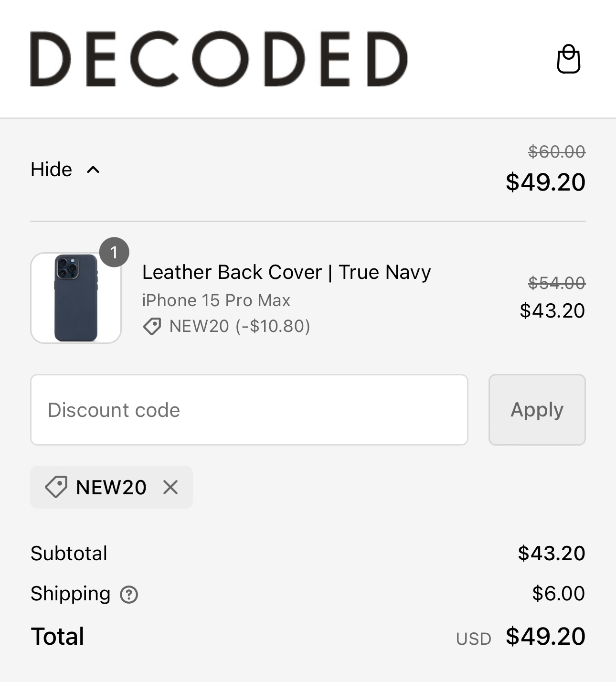Open the shopping bag icon
This screenshot has height=682, width=616.
pyautogui.click(x=568, y=59)
